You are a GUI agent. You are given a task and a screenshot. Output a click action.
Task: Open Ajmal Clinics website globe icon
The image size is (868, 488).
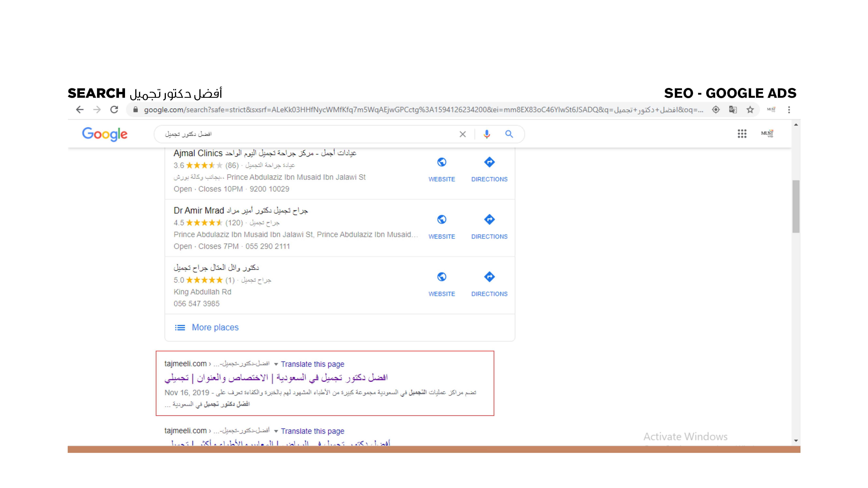pyautogui.click(x=442, y=162)
